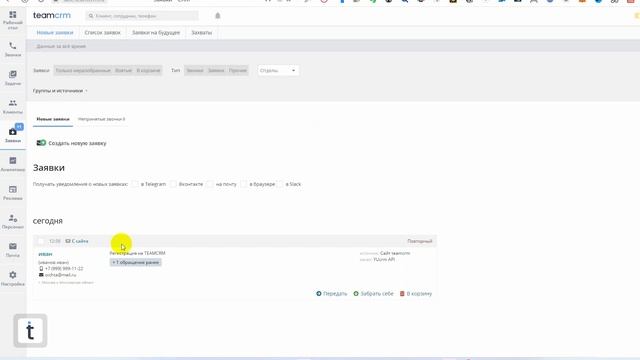The height and width of the screenshot is (360, 640).
Task: Toggle the Звонки type filter
Action: pyautogui.click(x=195, y=70)
